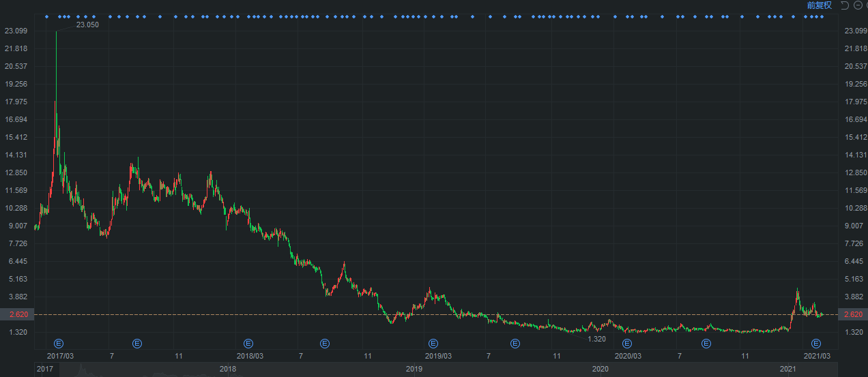Screen dimensions: 868x377
Task: Open the E event marker above 2020/03
Action: click(627, 343)
